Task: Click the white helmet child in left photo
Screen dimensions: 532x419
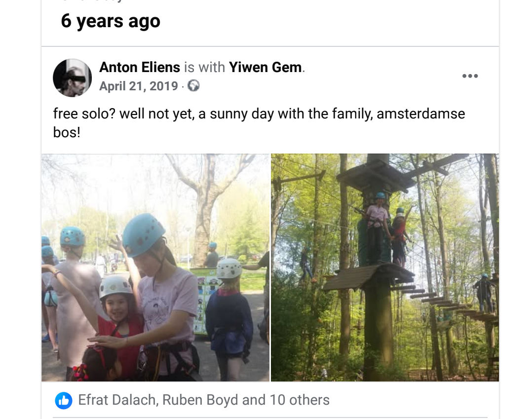Action: pos(229,305)
